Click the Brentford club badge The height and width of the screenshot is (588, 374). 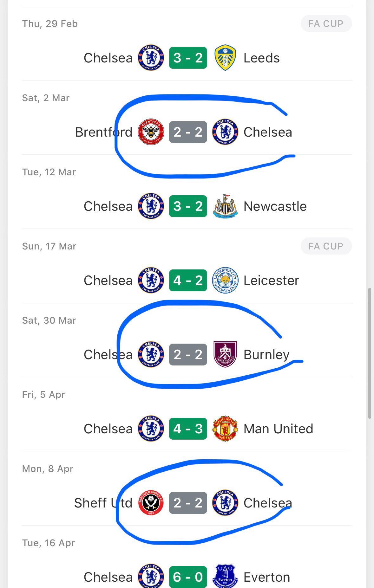151,132
